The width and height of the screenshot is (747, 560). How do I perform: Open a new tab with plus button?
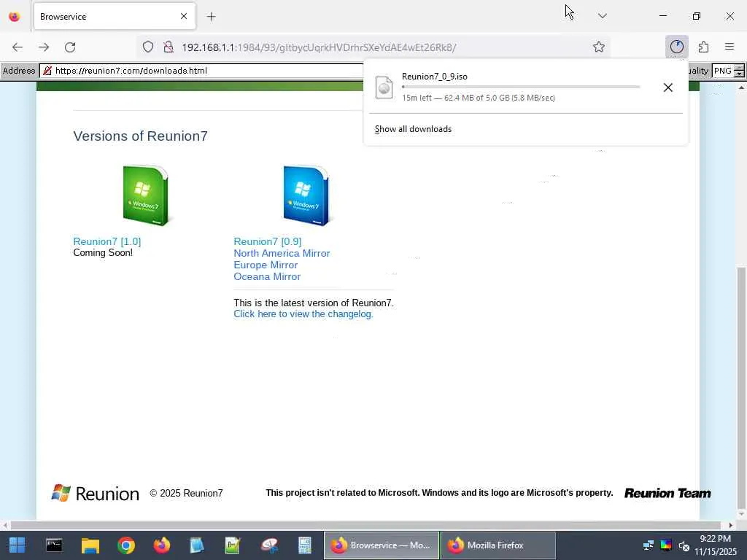(211, 17)
